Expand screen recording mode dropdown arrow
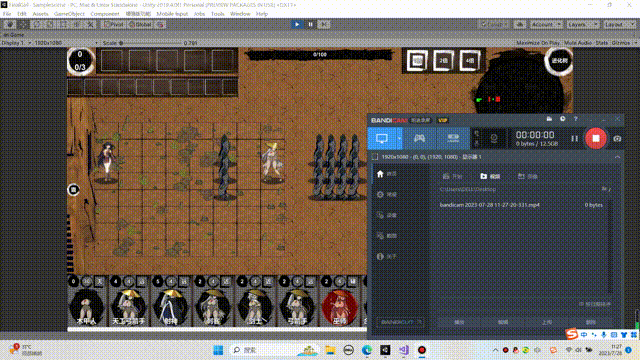This screenshot has width=640, height=360. tap(399, 138)
